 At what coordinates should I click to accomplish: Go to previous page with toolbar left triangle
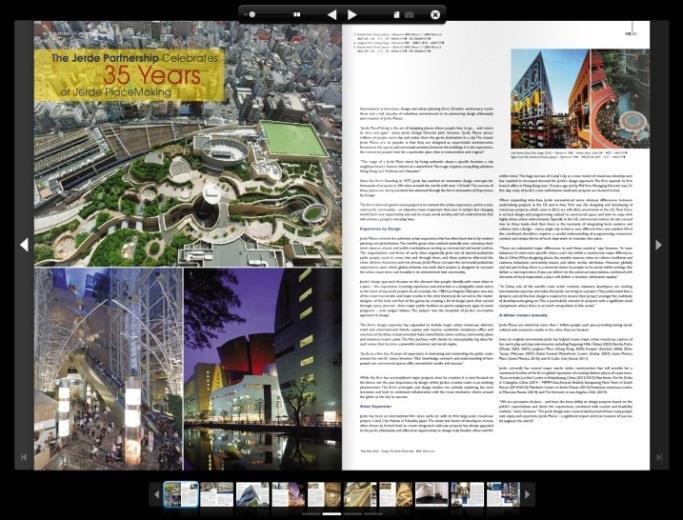point(332,15)
